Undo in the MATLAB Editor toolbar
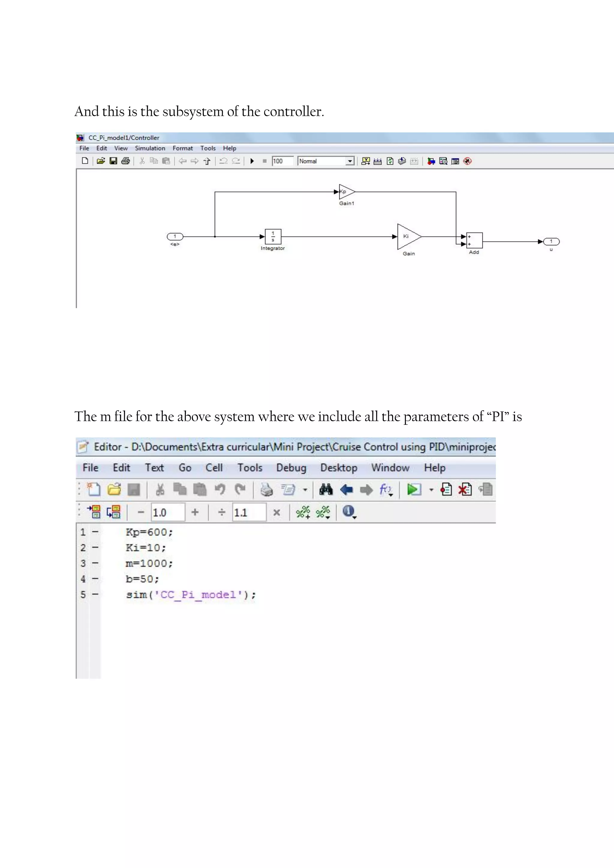614x868 pixels. pyautogui.click(x=220, y=489)
